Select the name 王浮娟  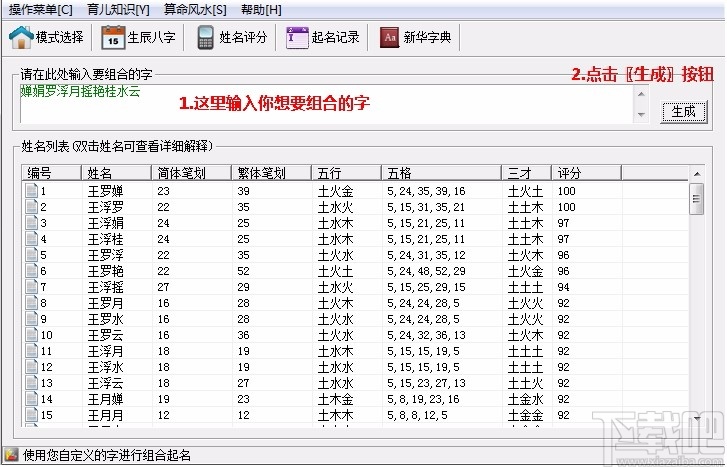pyautogui.click(x=106, y=223)
